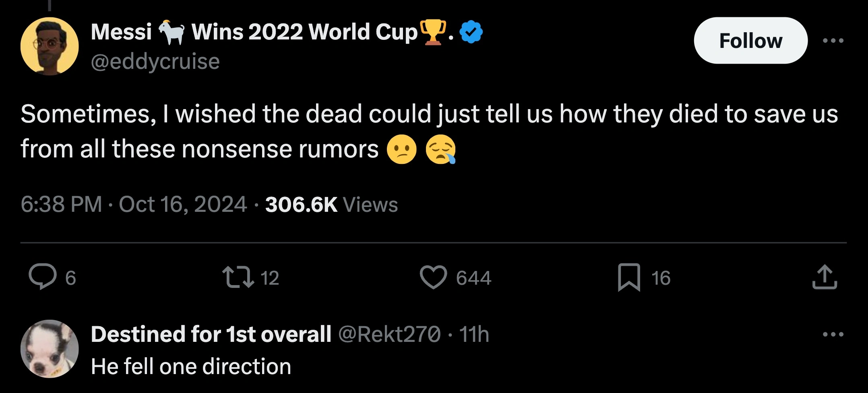Open Rekt270 dog profile picture
Image resolution: width=868 pixels, height=393 pixels.
pos(50,349)
